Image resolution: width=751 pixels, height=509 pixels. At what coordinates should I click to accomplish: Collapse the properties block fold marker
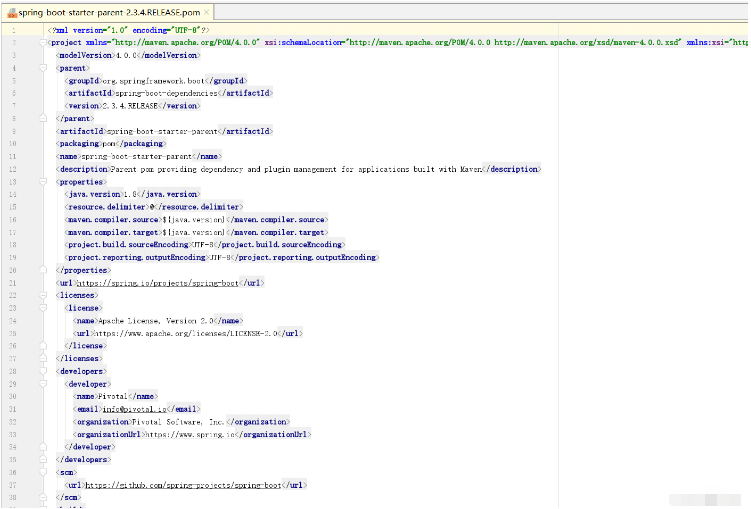[43, 182]
